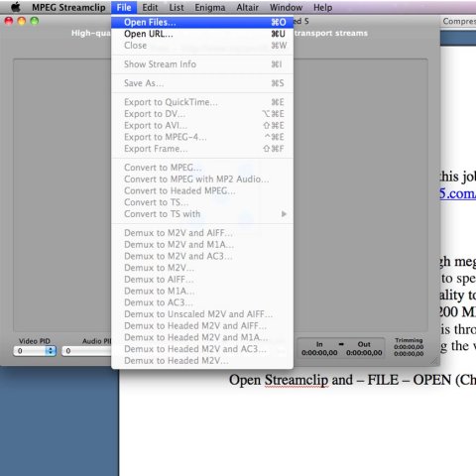Click Demux to M1A… entry
The image size is (476, 476).
202,291
